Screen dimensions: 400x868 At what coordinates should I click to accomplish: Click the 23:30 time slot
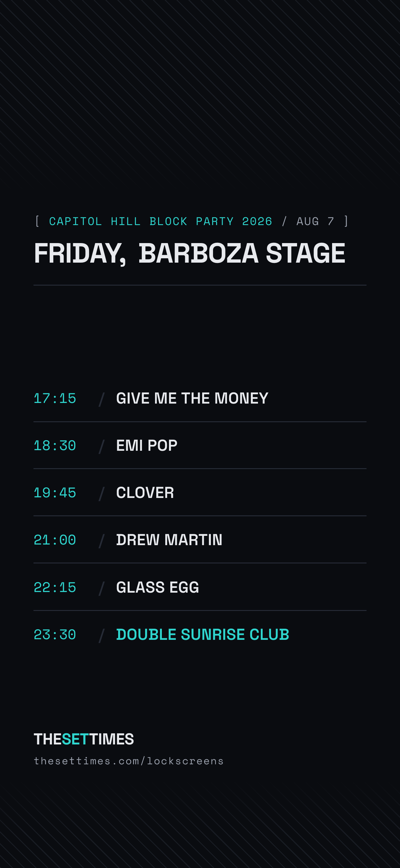click(55, 635)
